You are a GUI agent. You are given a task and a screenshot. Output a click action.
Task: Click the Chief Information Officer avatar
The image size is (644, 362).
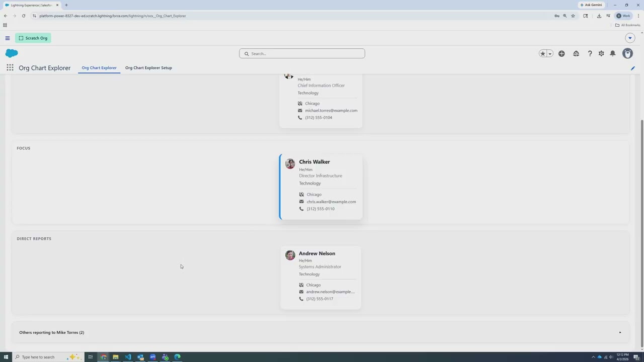coord(288,76)
